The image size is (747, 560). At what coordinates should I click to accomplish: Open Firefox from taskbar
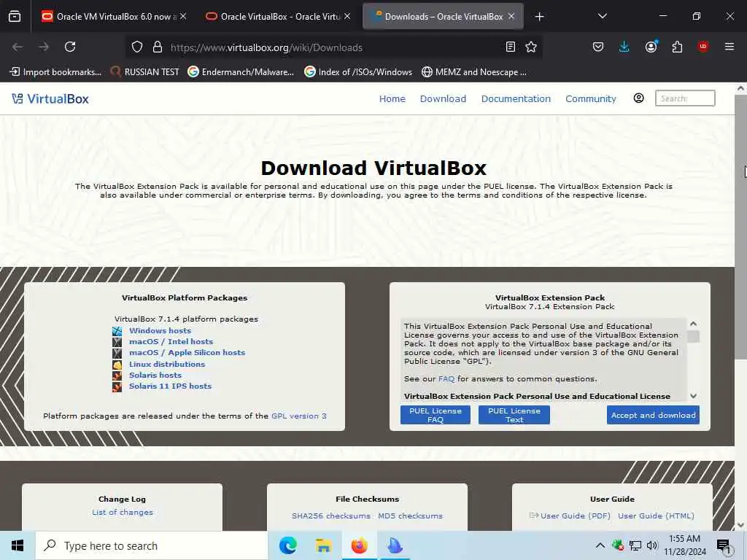point(359,545)
